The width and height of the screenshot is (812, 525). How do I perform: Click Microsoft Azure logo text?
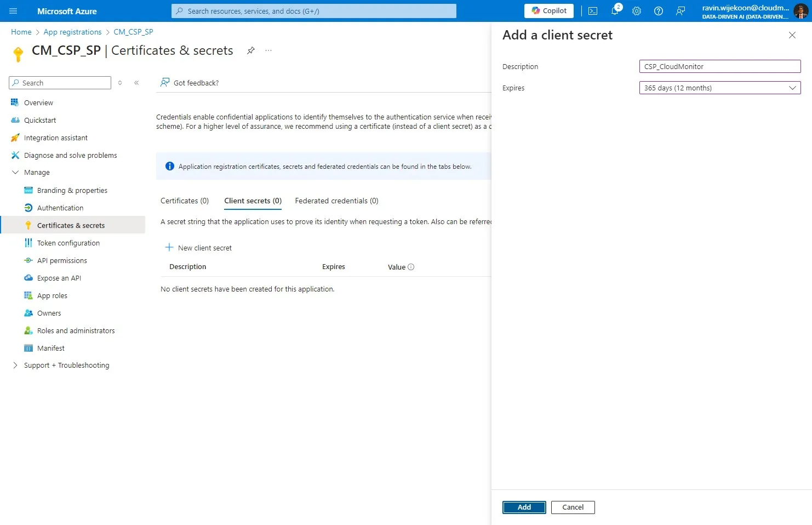point(67,11)
